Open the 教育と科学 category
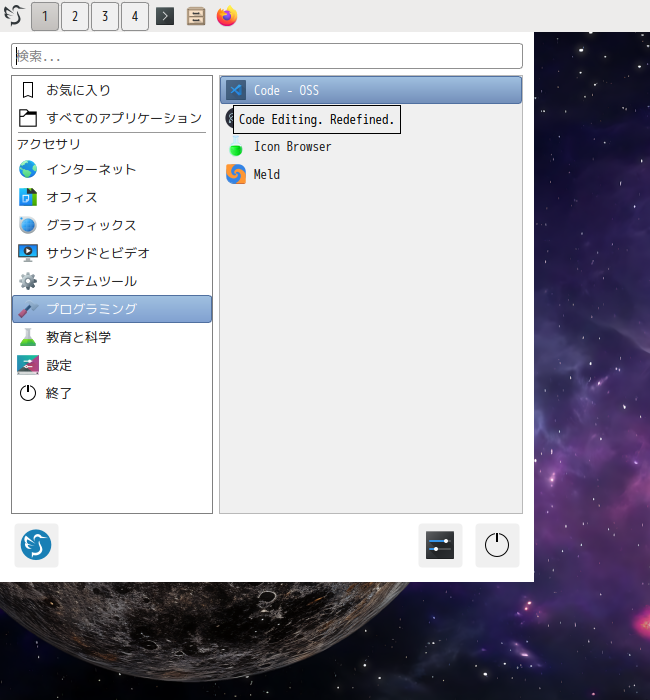The image size is (650, 700). click(x=112, y=337)
